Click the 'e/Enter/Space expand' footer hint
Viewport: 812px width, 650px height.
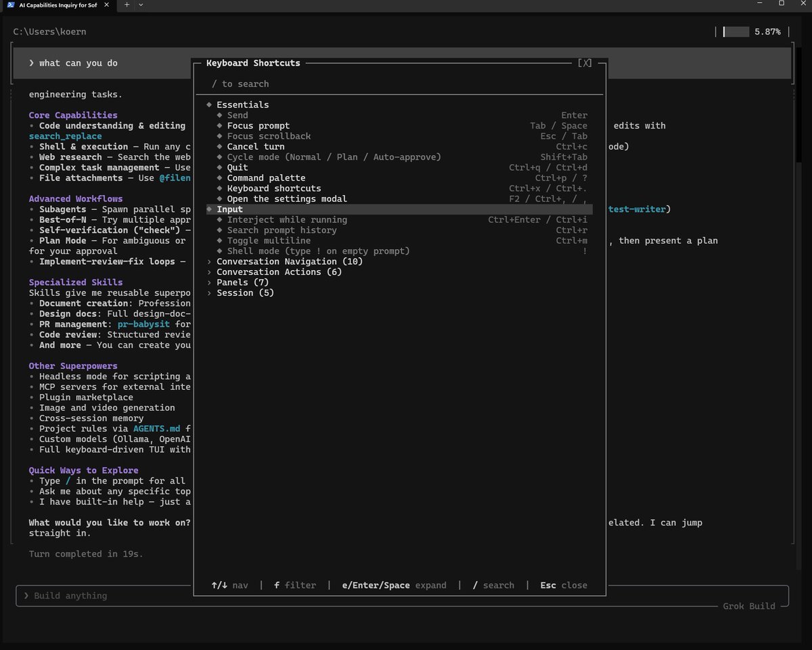[x=394, y=585]
